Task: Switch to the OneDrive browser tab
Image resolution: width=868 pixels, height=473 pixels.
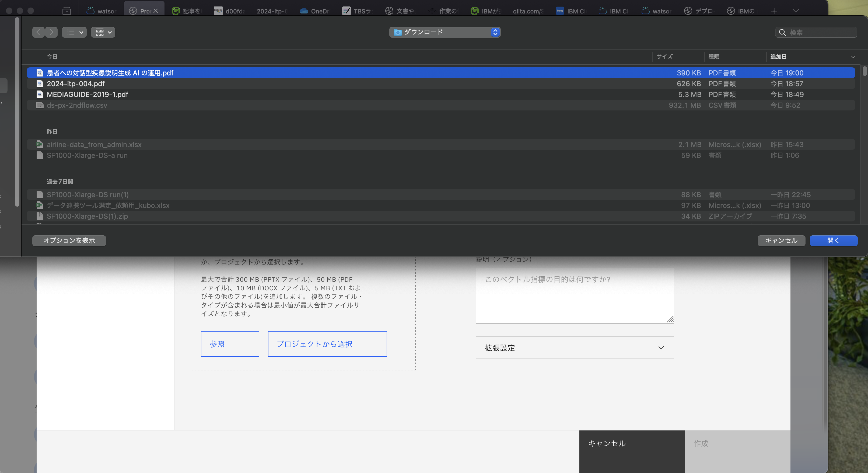Action: (x=315, y=11)
